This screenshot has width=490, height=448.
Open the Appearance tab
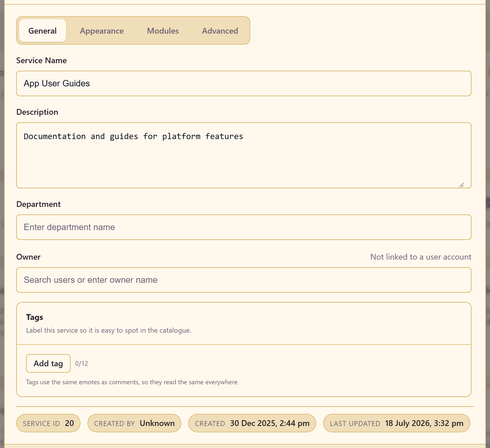[102, 31]
